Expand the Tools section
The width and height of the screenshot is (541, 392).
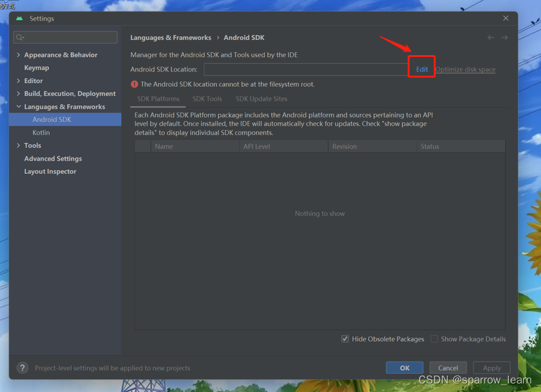tap(19, 145)
